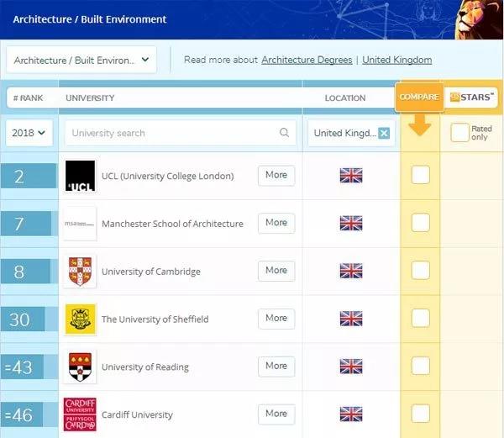This screenshot has height=438, width=504.
Task: Click the University of Reading crest
Action: click(x=80, y=367)
